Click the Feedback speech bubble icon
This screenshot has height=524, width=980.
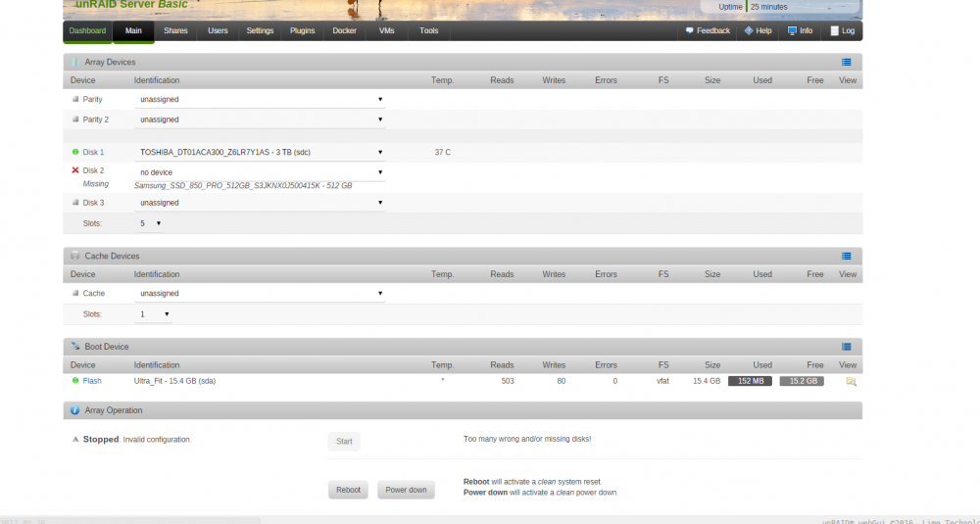pyautogui.click(x=689, y=30)
